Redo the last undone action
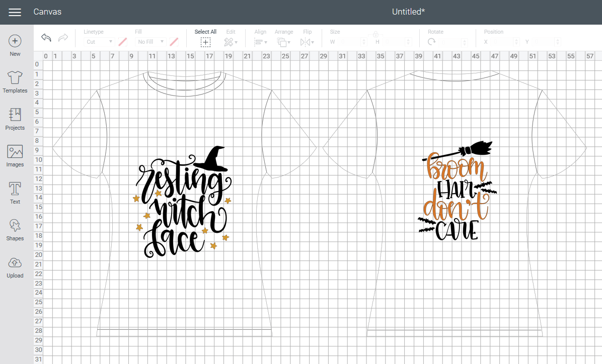Screen dimensions: 602x364 (x=63, y=38)
